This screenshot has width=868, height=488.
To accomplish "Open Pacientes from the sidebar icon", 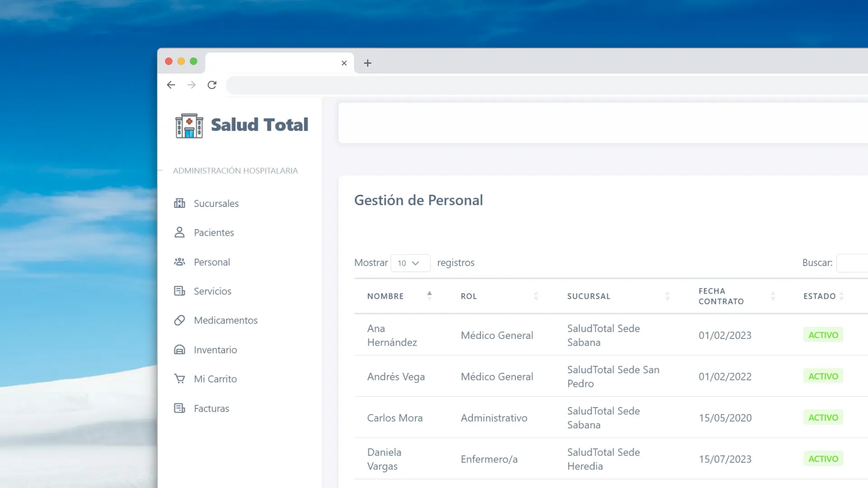I will (179, 232).
